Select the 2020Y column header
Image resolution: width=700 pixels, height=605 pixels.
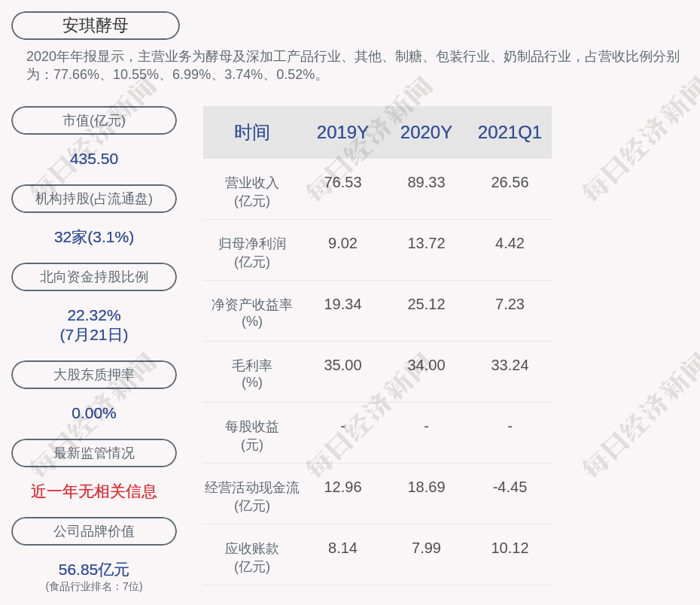tap(426, 132)
